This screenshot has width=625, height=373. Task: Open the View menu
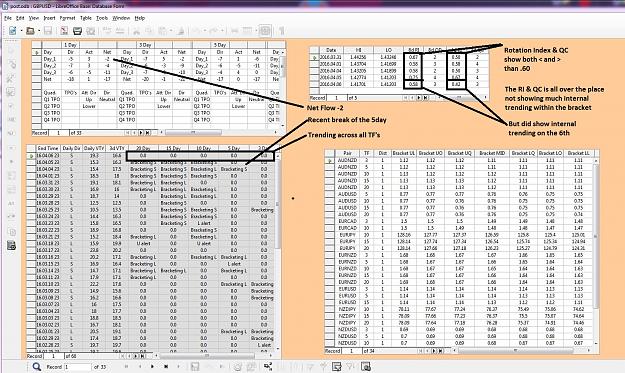click(34, 18)
